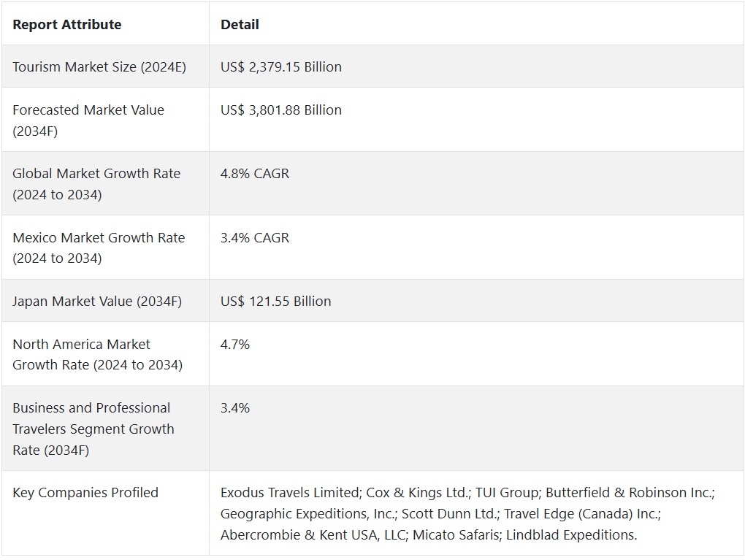
Task: Click the '3.4% CAGR' value
Action: pyautogui.click(x=255, y=238)
